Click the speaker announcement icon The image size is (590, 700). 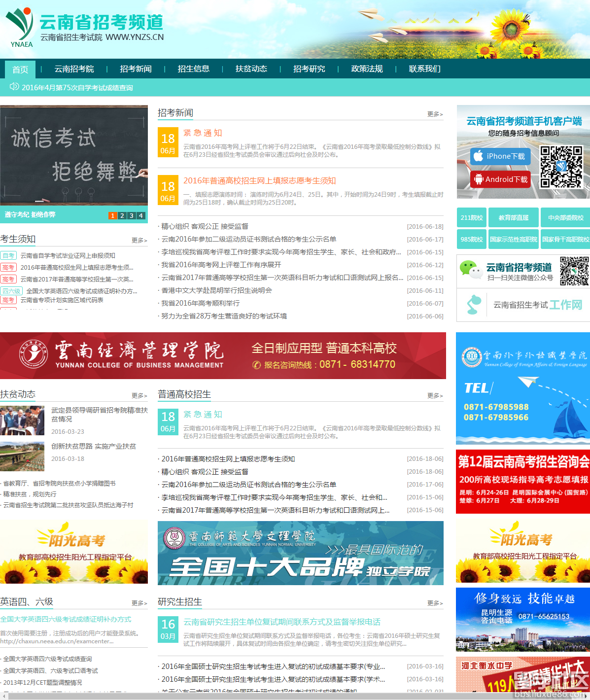point(14,87)
